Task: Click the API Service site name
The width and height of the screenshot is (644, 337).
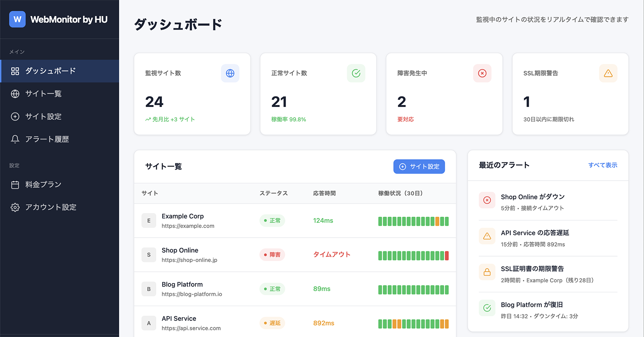Action: coord(179,319)
